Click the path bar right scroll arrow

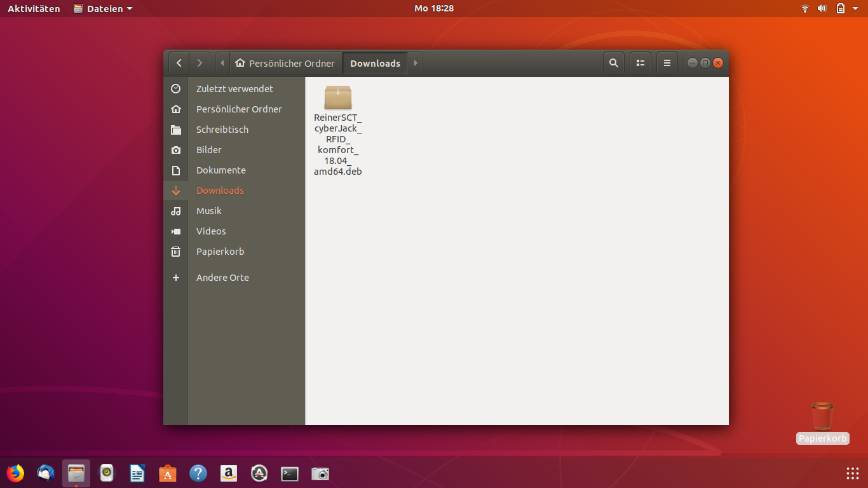click(416, 63)
